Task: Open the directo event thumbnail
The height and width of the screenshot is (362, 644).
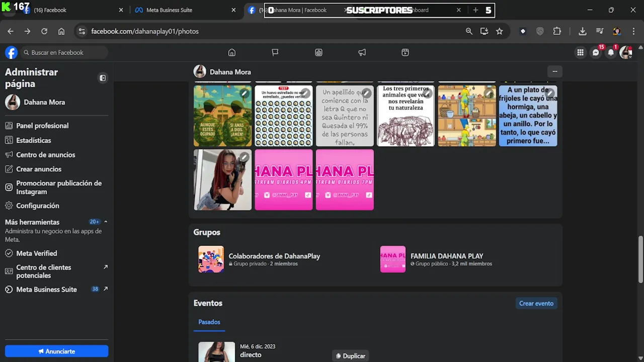Action: click(216, 352)
